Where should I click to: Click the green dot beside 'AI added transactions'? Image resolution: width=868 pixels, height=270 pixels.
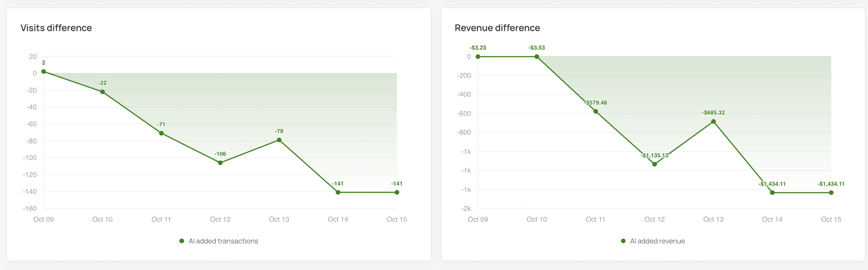point(182,241)
